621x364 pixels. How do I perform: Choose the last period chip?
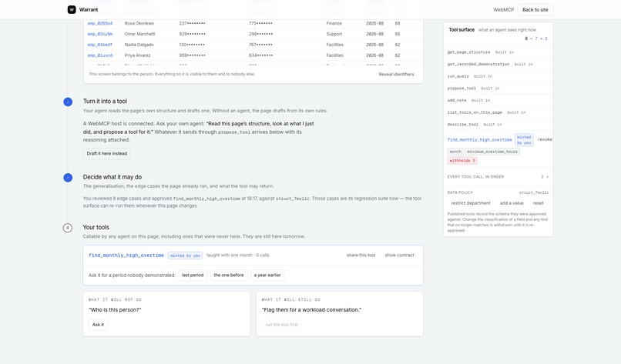point(193,275)
